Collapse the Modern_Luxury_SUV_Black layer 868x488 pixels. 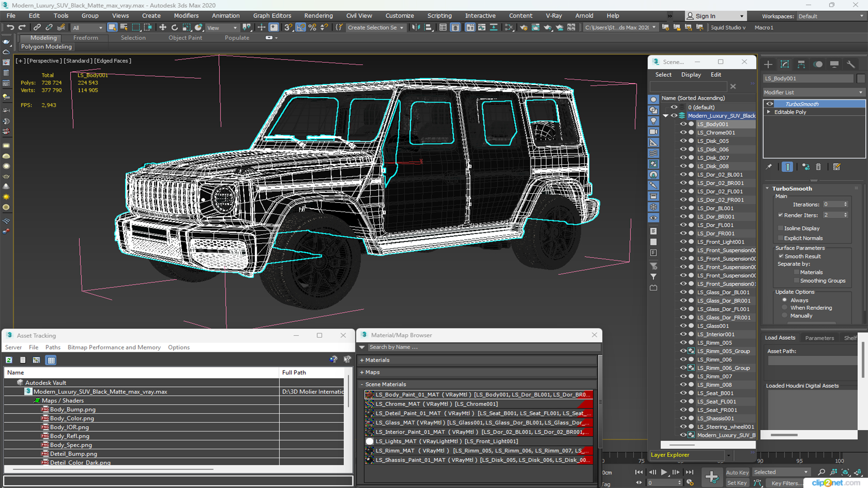(665, 116)
